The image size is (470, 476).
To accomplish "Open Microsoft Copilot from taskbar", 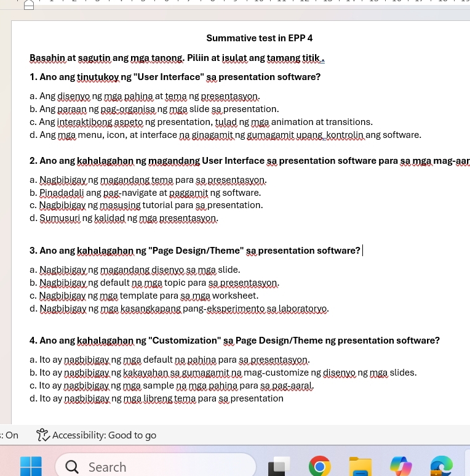I will tap(401, 466).
